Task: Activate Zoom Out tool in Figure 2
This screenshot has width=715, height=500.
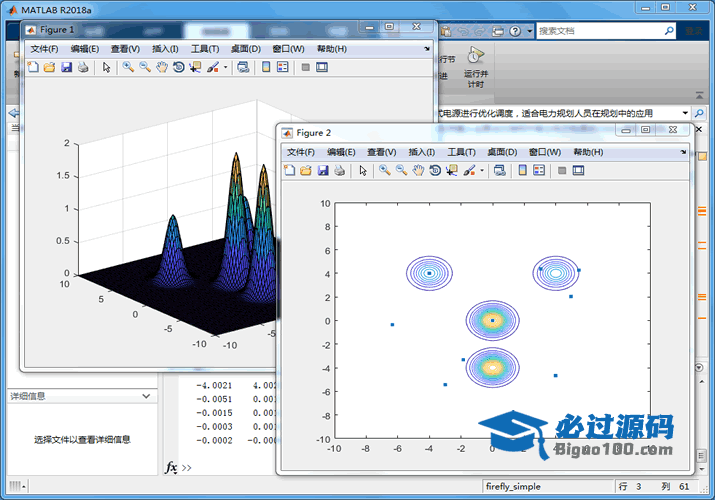Action: coord(401,170)
